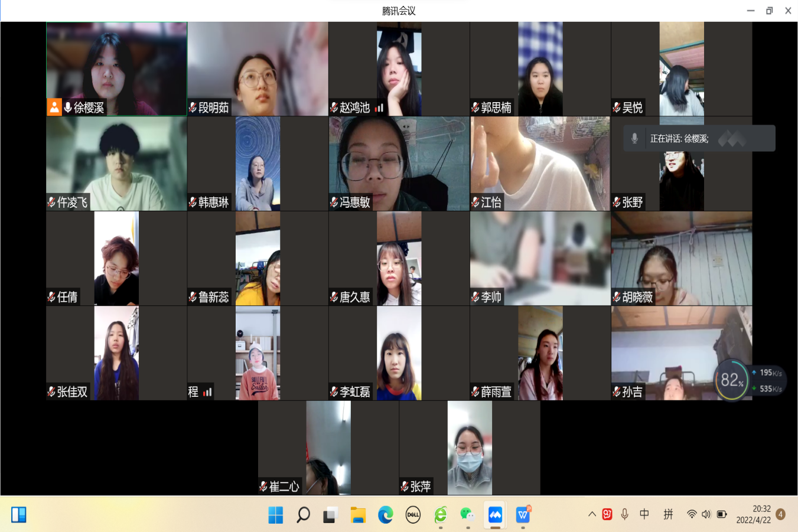Open the taskbar Search icon
798x532 pixels.
pyautogui.click(x=303, y=515)
